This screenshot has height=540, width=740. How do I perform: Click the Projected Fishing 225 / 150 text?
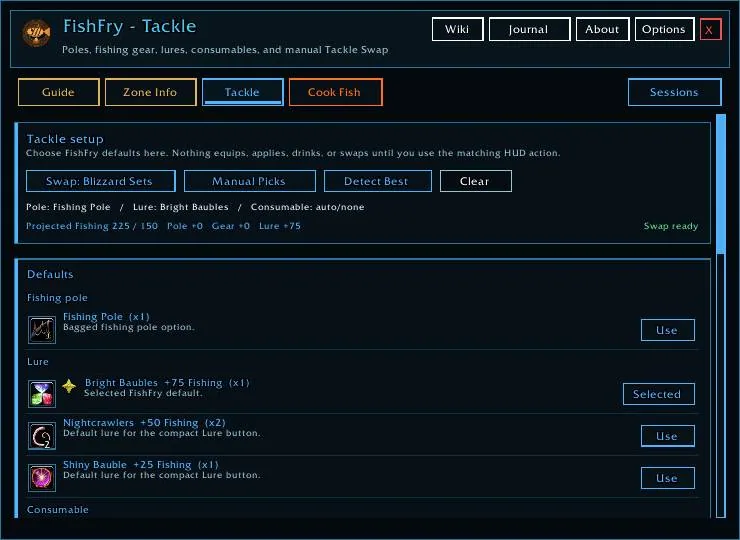click(x=92, y=226)
